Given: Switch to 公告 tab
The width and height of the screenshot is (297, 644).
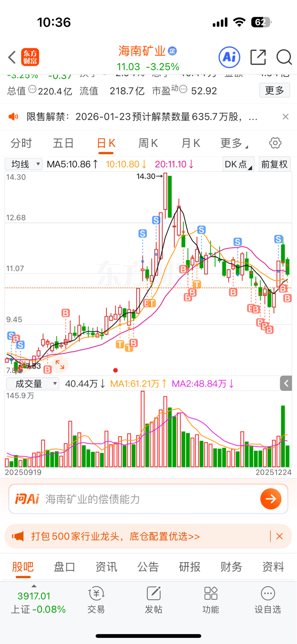Looking at the screenshot, I should [x=148, y=567].
